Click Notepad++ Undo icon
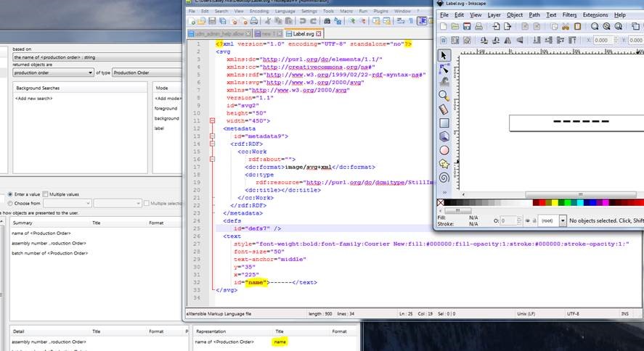The image size is (644, 351). point(303,21)
